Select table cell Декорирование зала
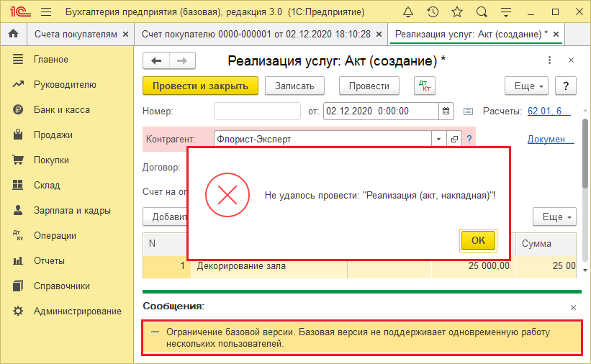Screen dimensions: 591x364 (x=269, y=266)
